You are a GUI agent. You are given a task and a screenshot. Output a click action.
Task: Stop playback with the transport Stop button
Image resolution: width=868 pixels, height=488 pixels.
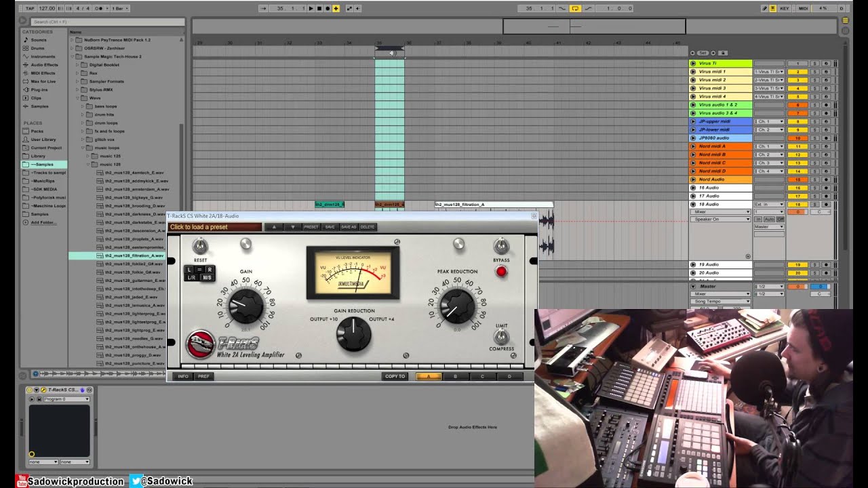[319, 8]
